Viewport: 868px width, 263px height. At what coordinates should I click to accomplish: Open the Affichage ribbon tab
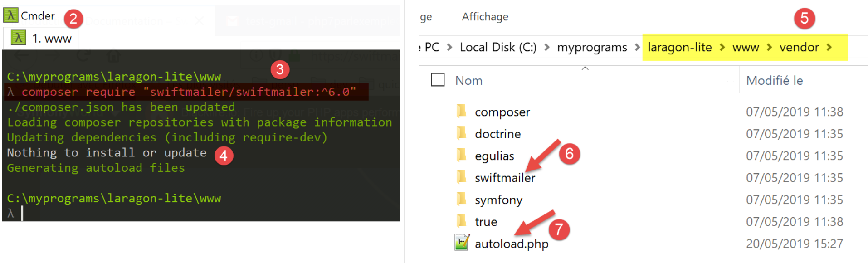[x=485, y=17]
